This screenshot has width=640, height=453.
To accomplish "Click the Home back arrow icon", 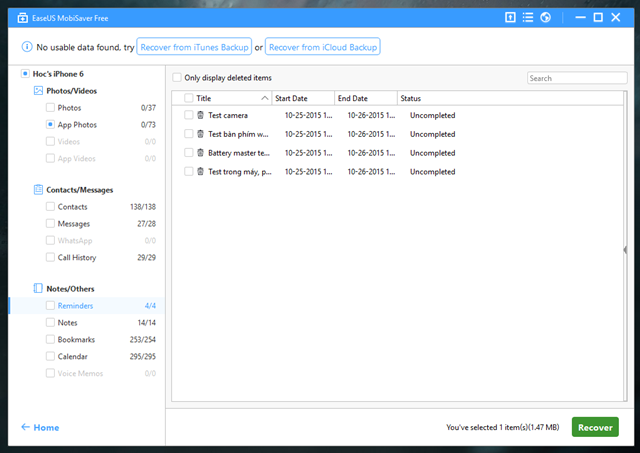I will 25,427.
